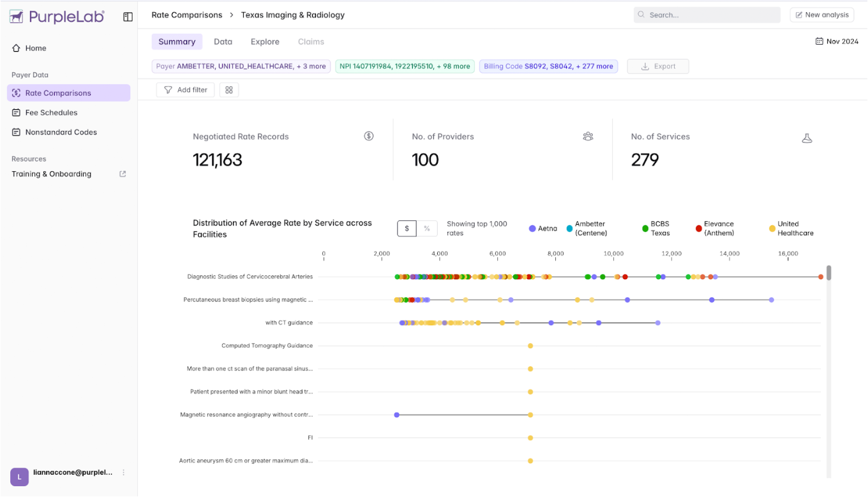
Task: Click the flask icon on No. of Services
Action: (807, 138)
